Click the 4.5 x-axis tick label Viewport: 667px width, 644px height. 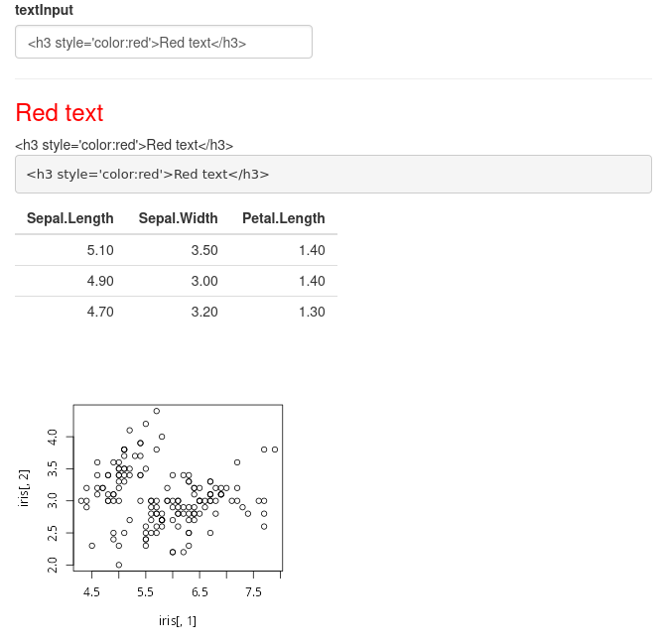coord(91,592)
